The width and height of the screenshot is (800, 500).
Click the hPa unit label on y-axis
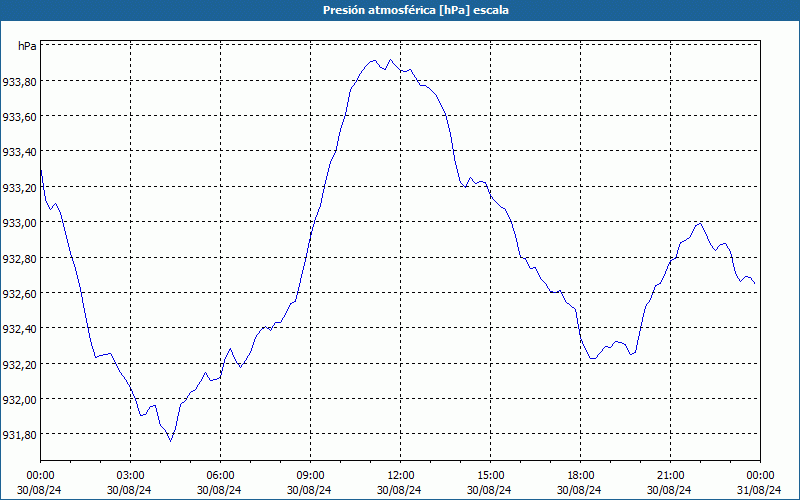point(27,46)
